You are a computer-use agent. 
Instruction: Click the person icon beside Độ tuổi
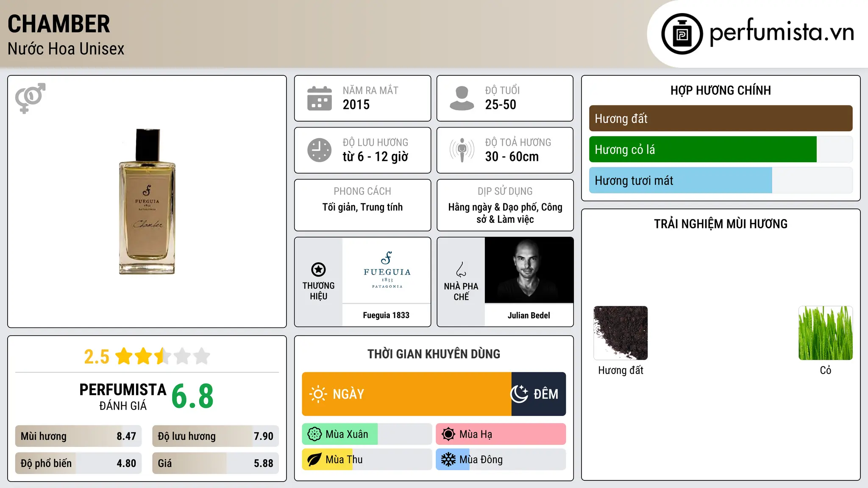(462, 98)
